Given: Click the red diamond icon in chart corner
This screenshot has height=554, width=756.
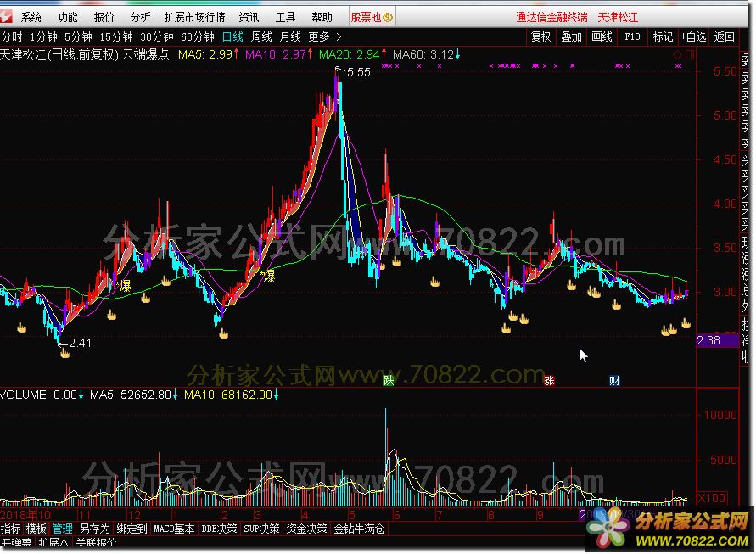Looking at the screenshot, I should [x=677, y=54].
